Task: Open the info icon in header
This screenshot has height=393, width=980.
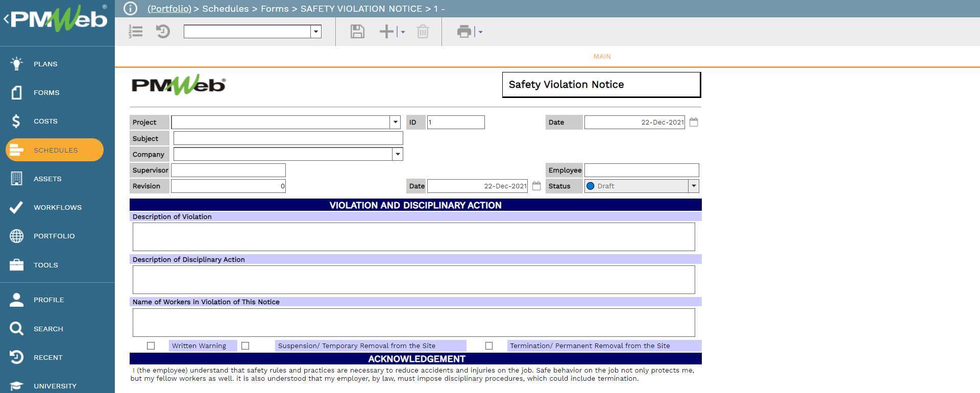Action: 131,9
